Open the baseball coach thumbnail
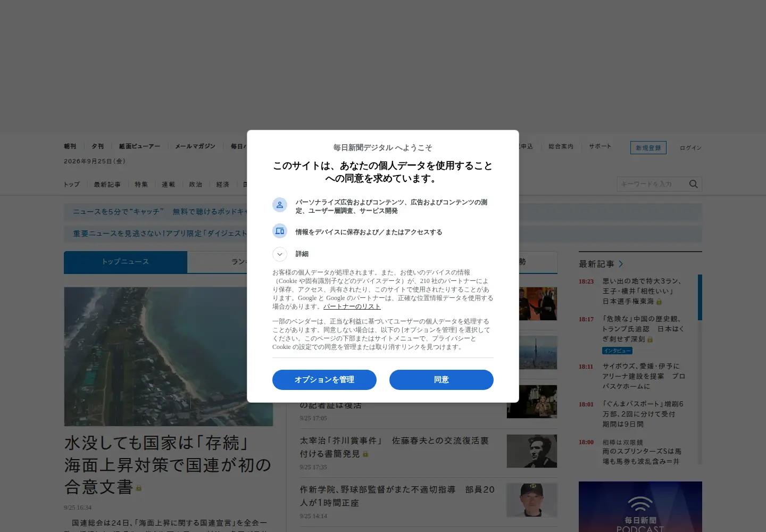The height and width of the screenshot is (532, 766). pos(532,500)
